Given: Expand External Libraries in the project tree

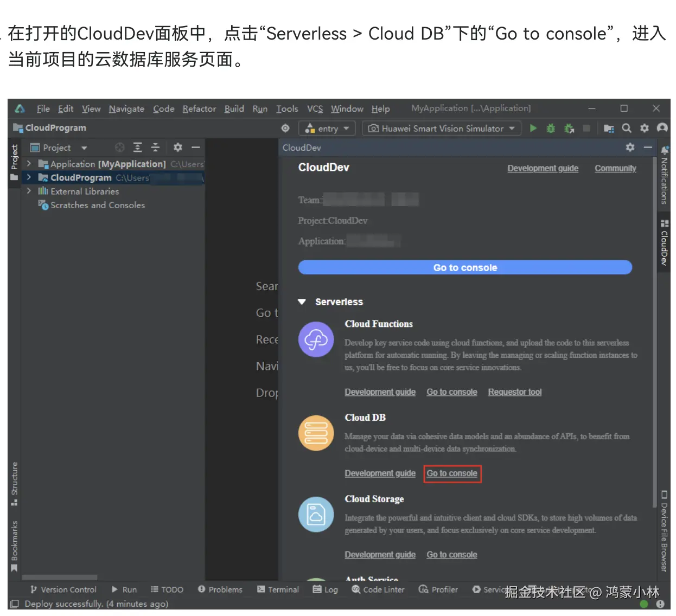Looking at the screenshot, I should point(29,191).
